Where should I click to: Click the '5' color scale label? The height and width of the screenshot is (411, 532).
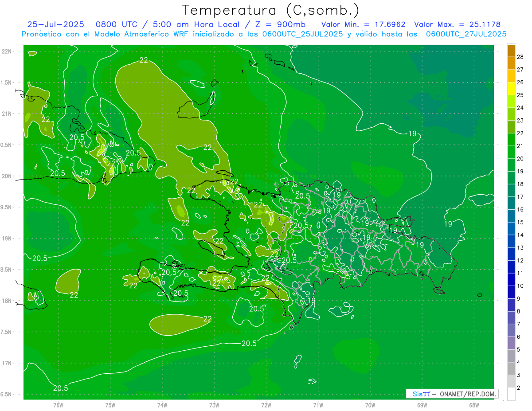[x=520, y=350]
